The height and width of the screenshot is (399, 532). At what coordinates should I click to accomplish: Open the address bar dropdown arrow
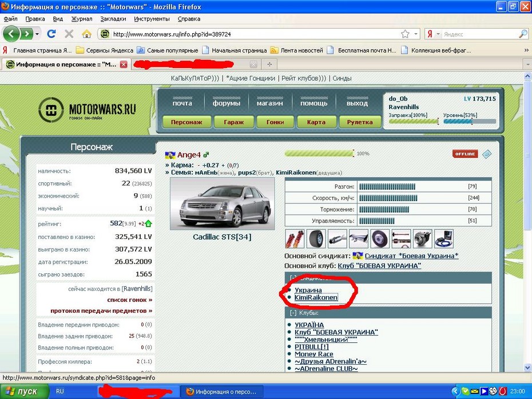(x=416, y=34)
